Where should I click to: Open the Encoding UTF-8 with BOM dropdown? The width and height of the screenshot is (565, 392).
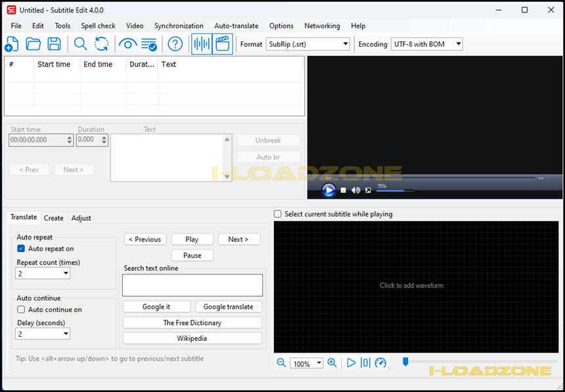[x=426, y=44]
